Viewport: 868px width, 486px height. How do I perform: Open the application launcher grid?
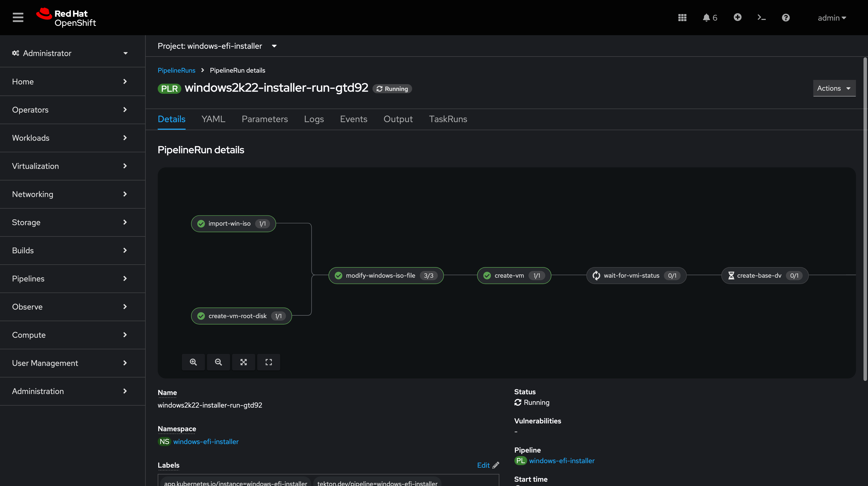pos(682,18)
